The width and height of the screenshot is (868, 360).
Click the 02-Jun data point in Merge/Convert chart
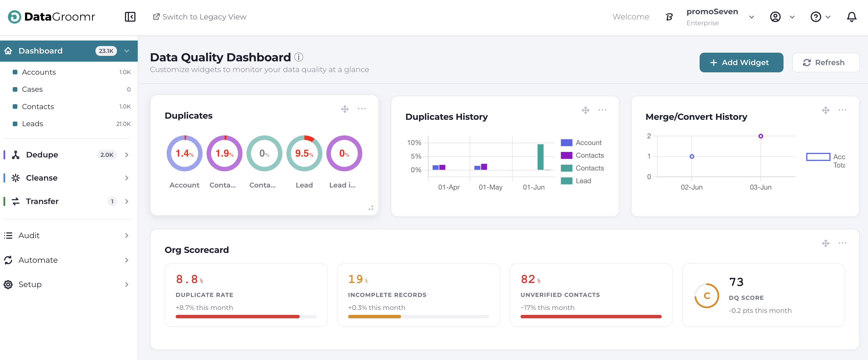[x=692, y=156]
